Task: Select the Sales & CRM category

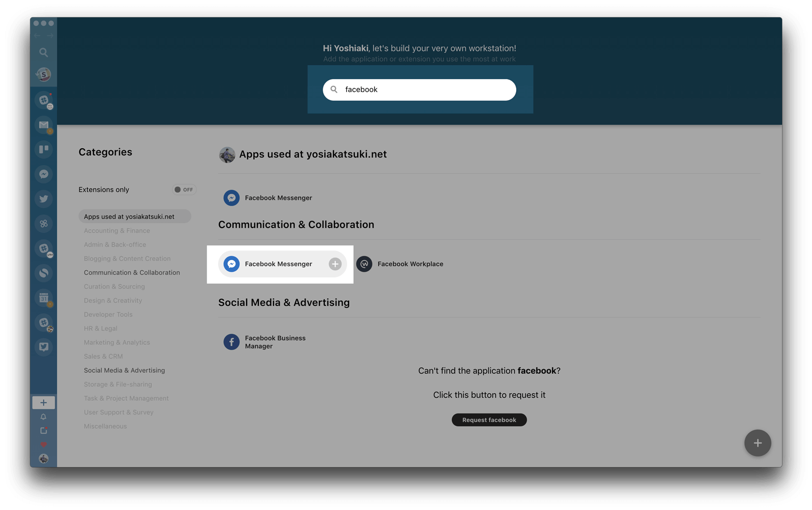Action: tap(103, 356)
